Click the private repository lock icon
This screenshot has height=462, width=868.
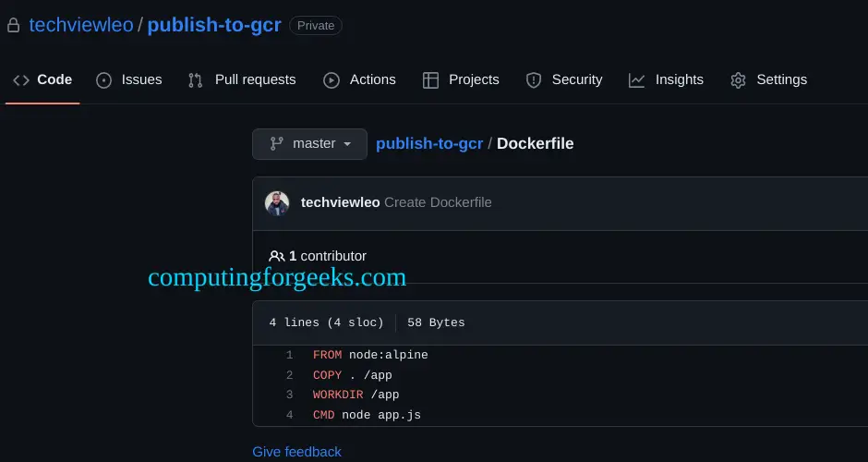coord(13,26)
